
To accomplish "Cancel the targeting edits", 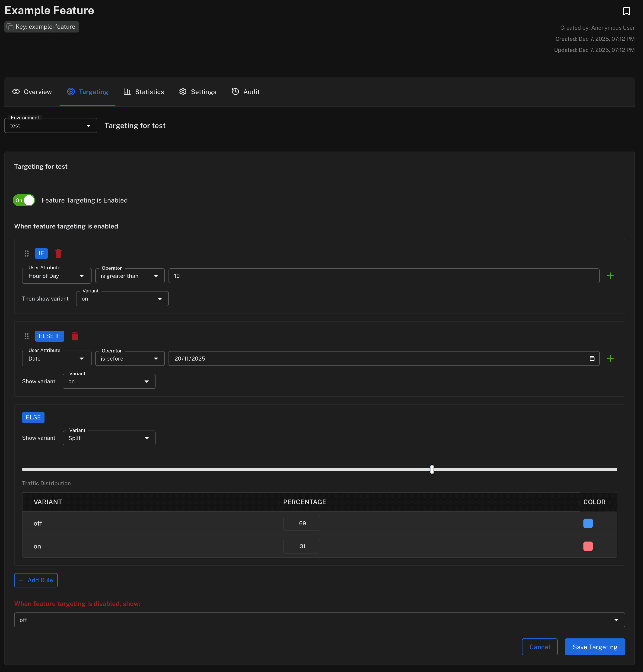I will point(539,647).
